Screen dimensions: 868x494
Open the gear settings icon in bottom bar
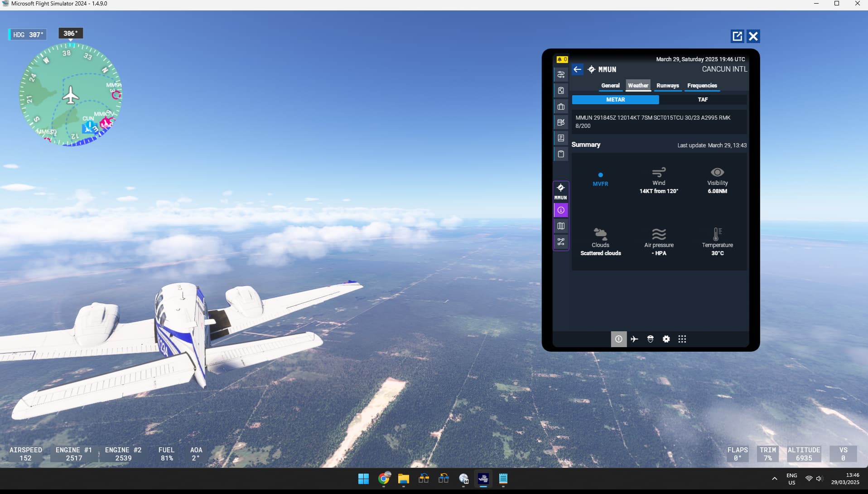click(666, 339)
